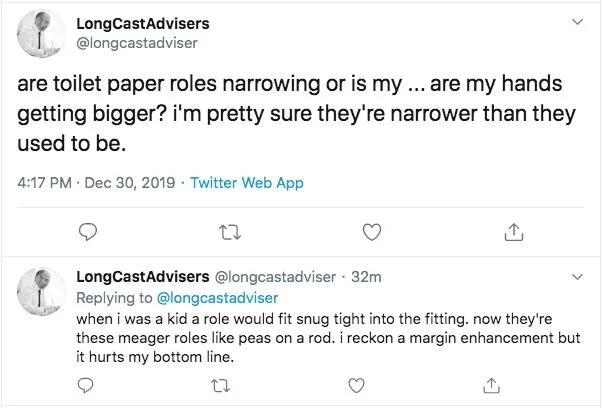Screen dimensions: 603x408
Task: Click the reply icon on the main tweet
Action: [86, 232]
